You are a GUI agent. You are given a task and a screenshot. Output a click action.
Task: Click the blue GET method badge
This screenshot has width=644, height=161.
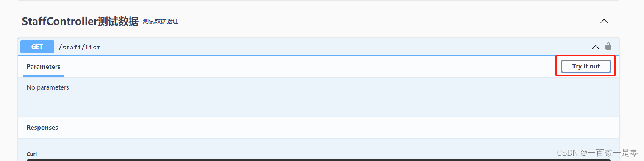point(37,47)
